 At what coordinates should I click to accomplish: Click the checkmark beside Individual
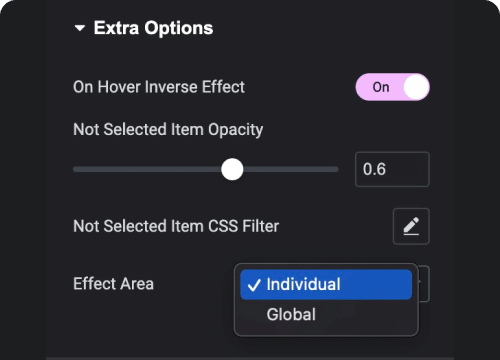coord(254,285)
